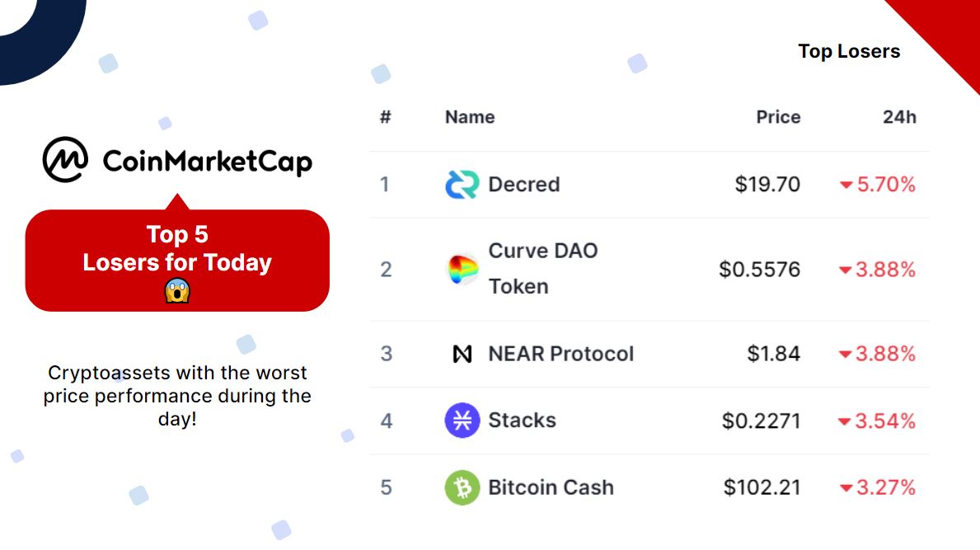Image resolution: width=980 pixels, height=550 pixels.
Task: Click the Curve DAO Token price $0.5576
Action: pos(759,270)
